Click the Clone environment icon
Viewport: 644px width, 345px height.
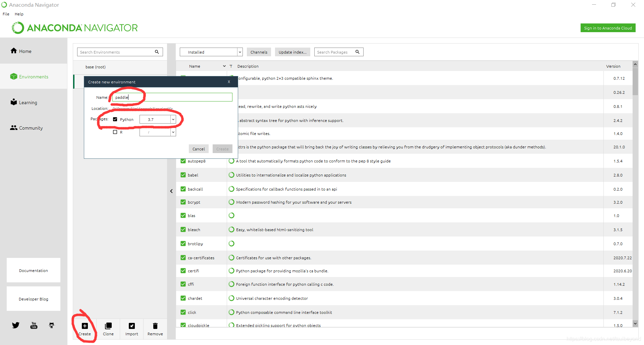(108, 326)
